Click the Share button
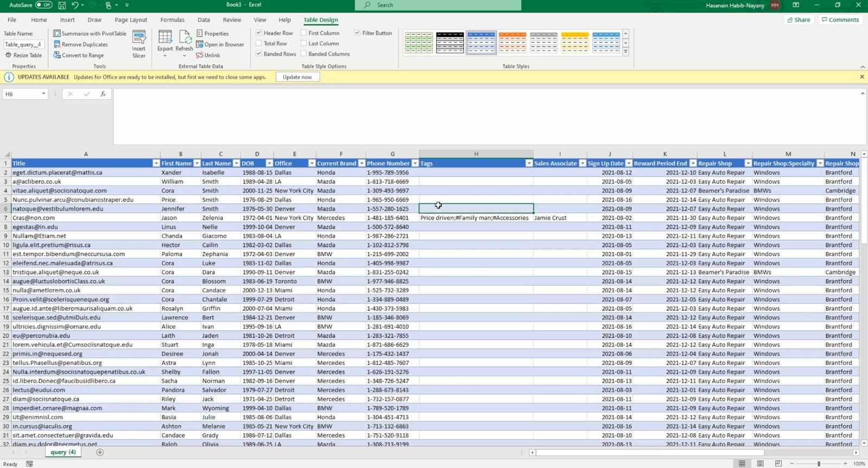This screenshot has width=868, height=468. 798,20
